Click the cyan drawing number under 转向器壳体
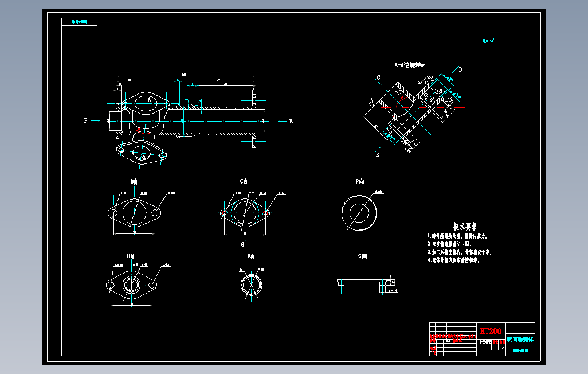The image size is (588, 374). (x=520, y=350)
